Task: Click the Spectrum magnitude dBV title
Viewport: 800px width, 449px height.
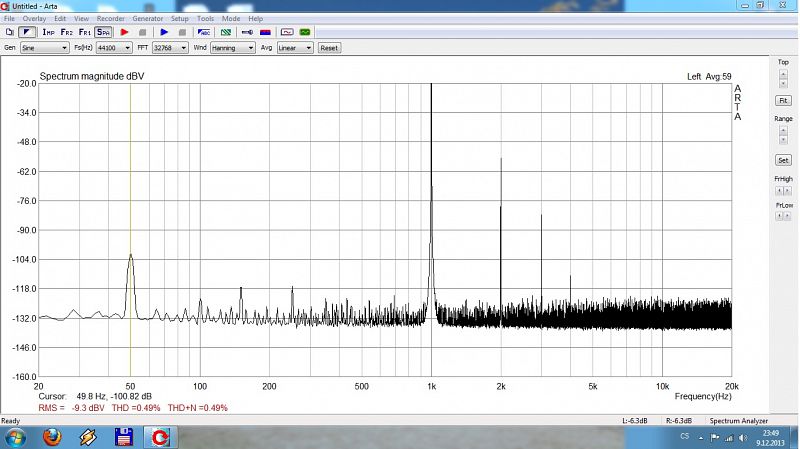Action: click(92, 77)
